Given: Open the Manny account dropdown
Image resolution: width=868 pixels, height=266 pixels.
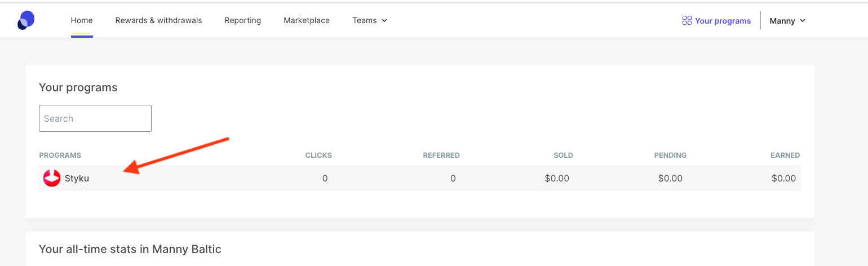Looking at the screenshot, I should tap(787, 21).
